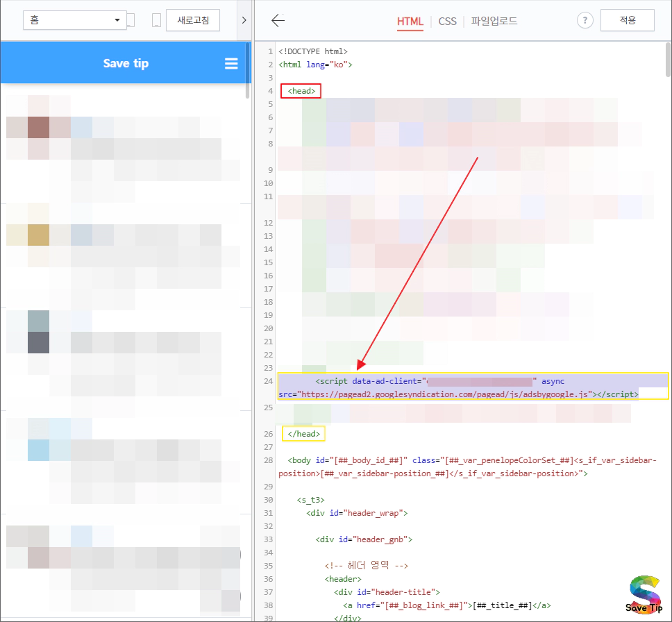Switch to the CSS tab
Viewport: 672px width, 622px height.
pos(448,22)
